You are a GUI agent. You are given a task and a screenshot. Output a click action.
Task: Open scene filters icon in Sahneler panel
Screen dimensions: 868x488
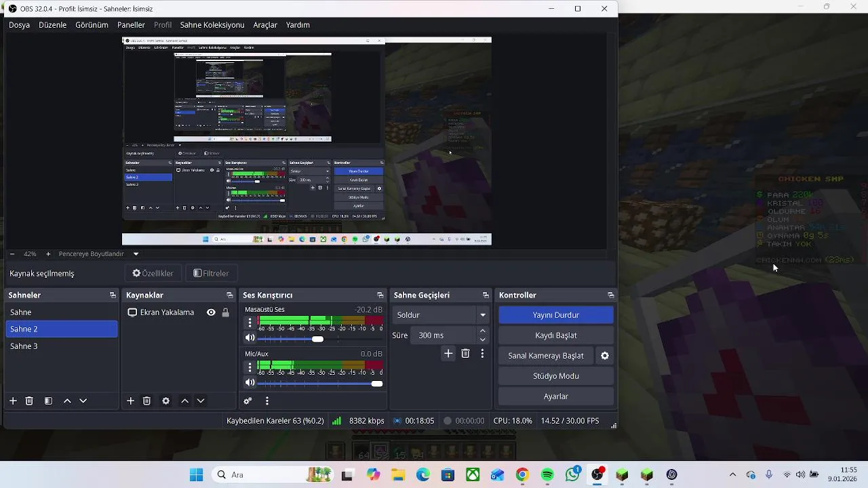click(x=48, y=401)
